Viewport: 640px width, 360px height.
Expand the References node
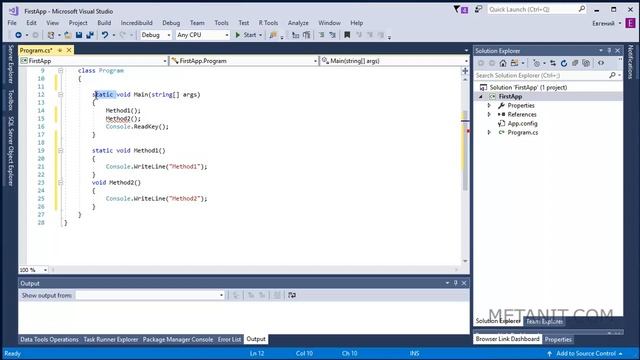click(x=489, y=115)
